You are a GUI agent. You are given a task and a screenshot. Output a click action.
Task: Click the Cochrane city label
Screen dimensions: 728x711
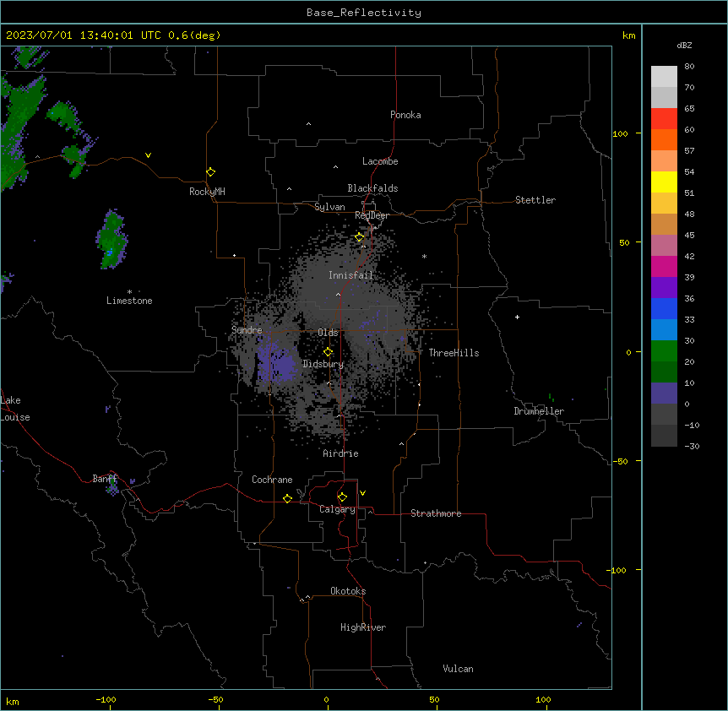(x=272, y=480)
